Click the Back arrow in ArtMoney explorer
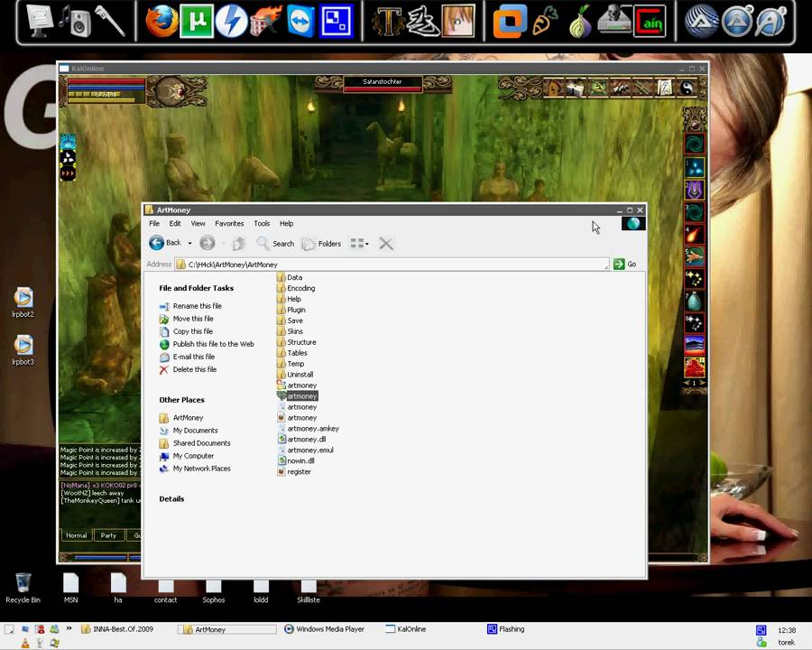Viewport: 812px width, 650px height. click(x=166, y=243)
